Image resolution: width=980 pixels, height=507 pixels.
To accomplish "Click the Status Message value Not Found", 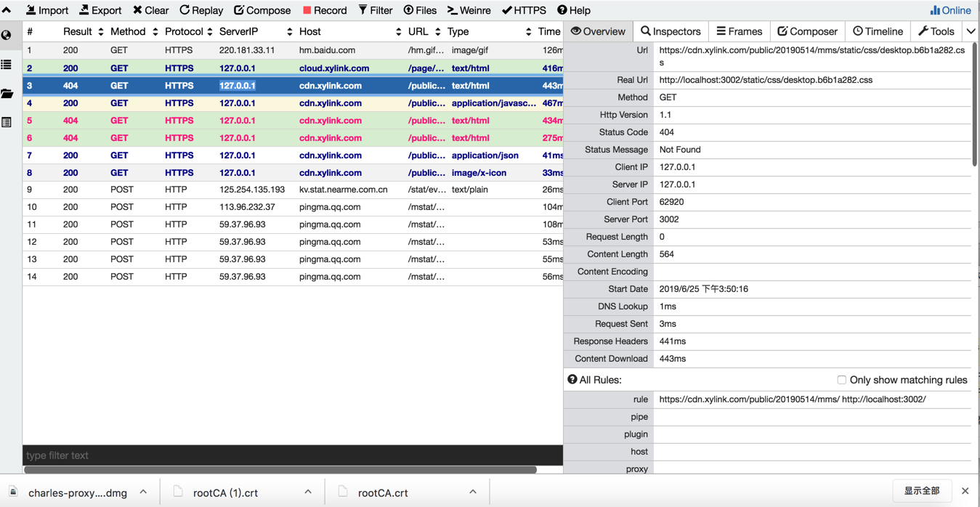I will pos(679,150).
